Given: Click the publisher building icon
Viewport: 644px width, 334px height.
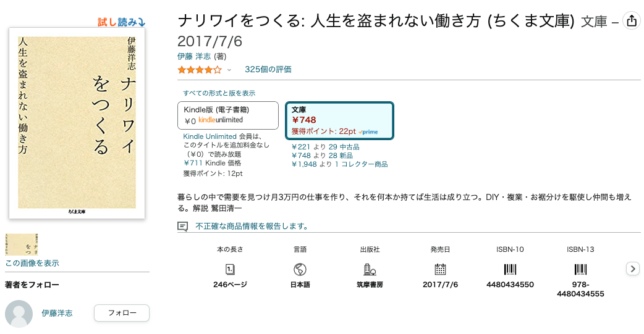Looking at the screenshot, I should pyautogui.click(x=370, y=269).
